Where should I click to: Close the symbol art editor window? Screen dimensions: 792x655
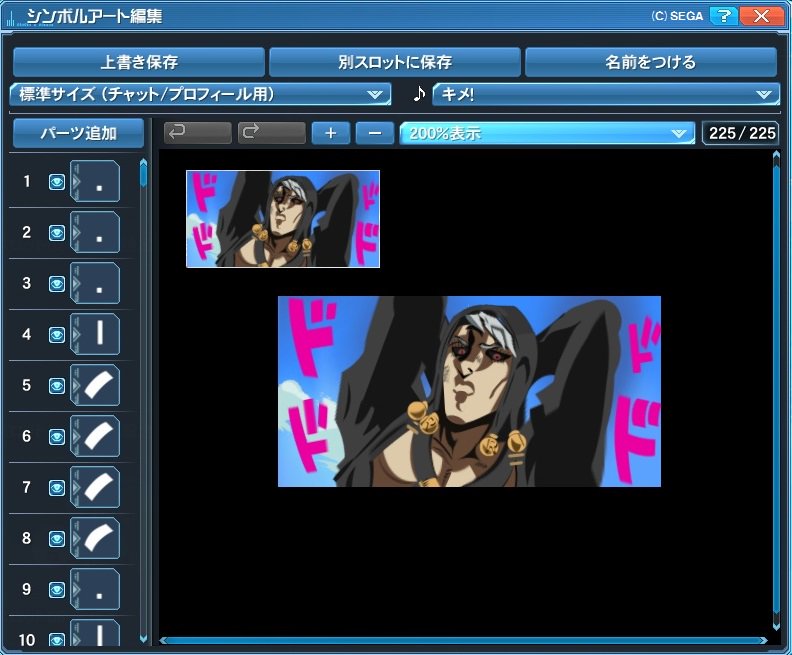(x=761, y=16)
